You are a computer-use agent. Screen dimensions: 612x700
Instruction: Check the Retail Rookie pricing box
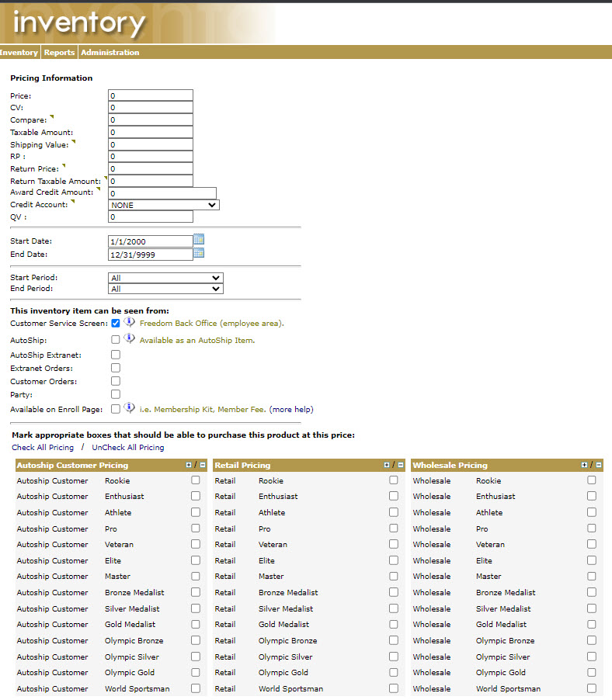(x=394, y=480)
